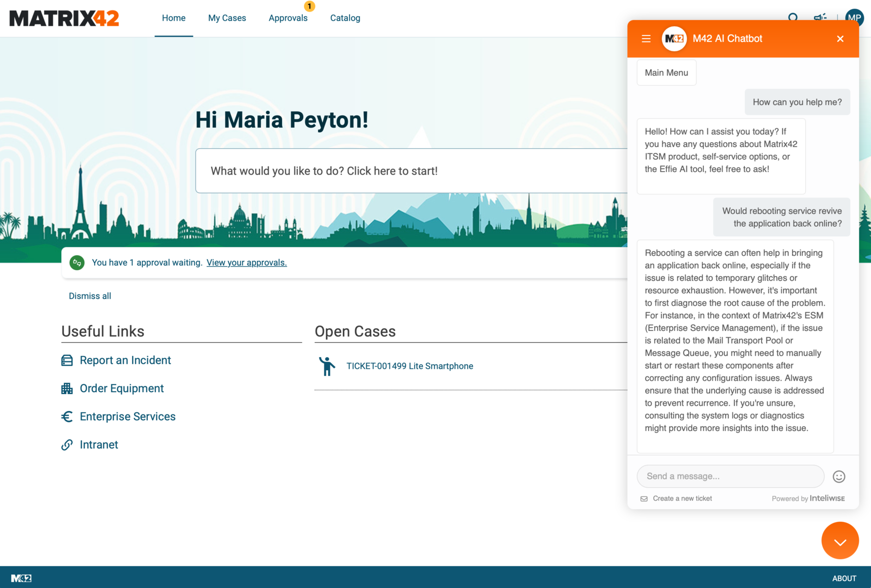Image resolution: width=871 pixels, height=588 pixels.
Task: Click Create a new ticket
Action: tap(682, 498)
